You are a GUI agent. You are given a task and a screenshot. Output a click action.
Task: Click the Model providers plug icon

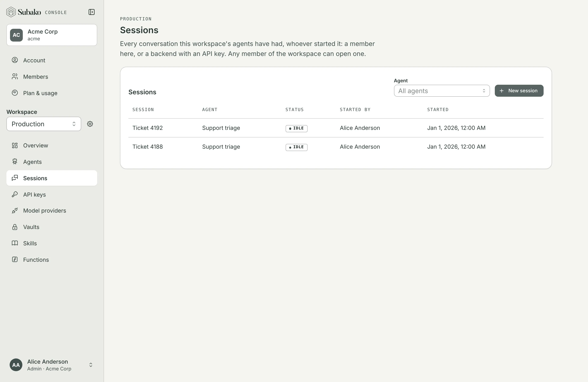[x=15, y=211]
